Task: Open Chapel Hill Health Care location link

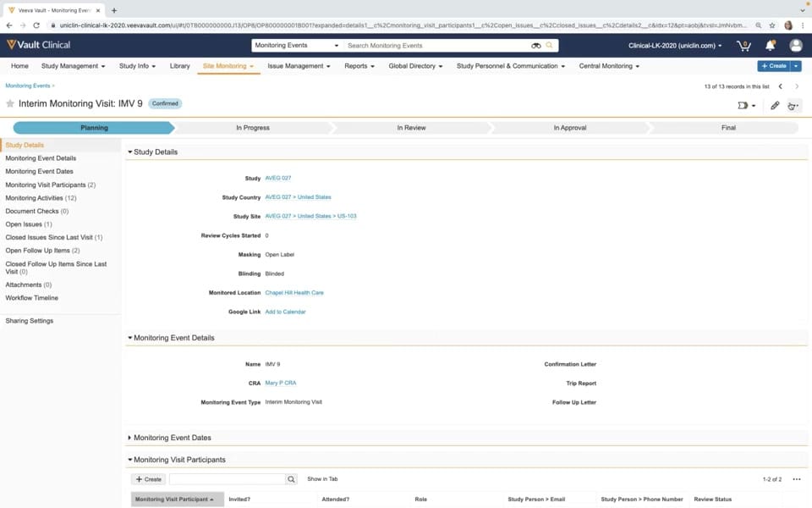Action: click(x=294, y=293)
